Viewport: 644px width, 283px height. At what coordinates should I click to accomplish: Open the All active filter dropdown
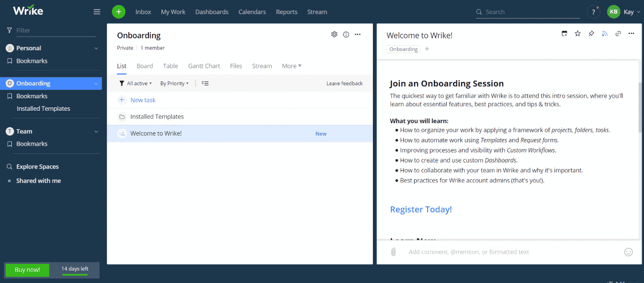point(136,84)
